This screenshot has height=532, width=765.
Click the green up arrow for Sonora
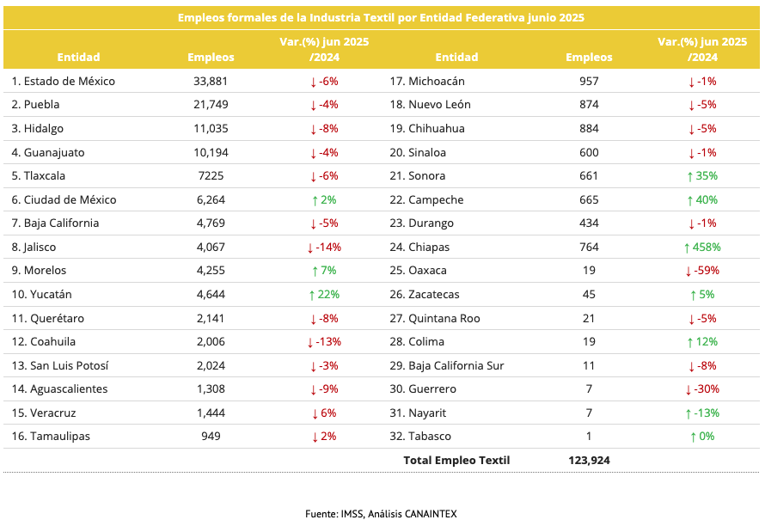tap(688, 176)
